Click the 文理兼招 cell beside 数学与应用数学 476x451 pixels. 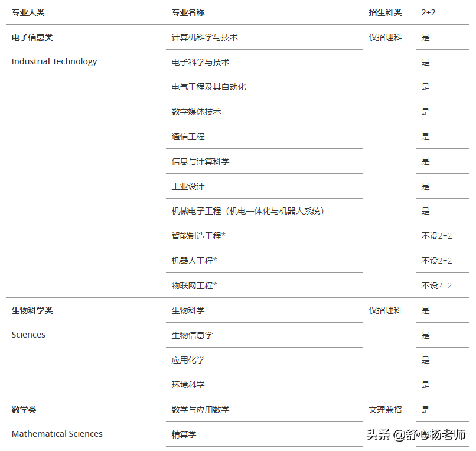coord(384,409)
